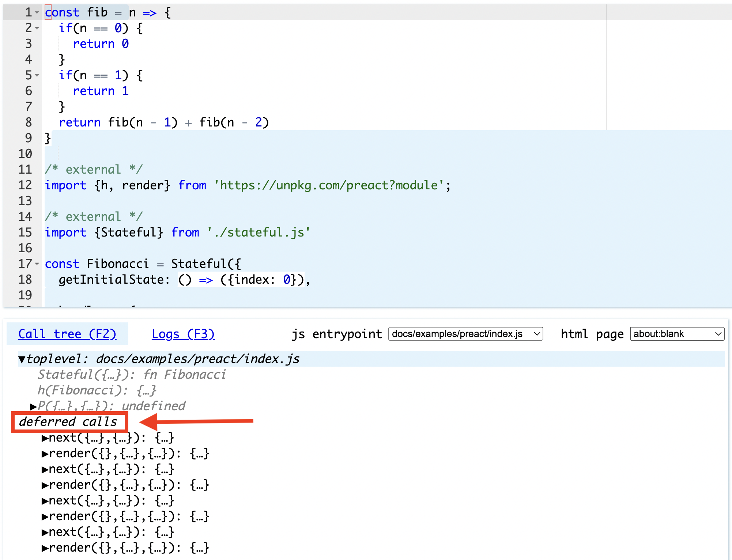Collapse the fold arrow on line 2
The width and height of the screenshot is (732, 560).
pyautogui.click(x=37, y=28)
